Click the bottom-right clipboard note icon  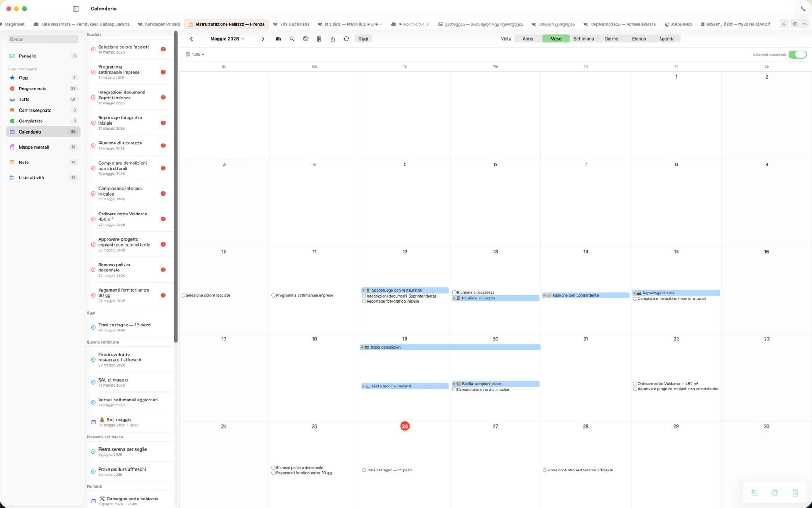[795, 493]
